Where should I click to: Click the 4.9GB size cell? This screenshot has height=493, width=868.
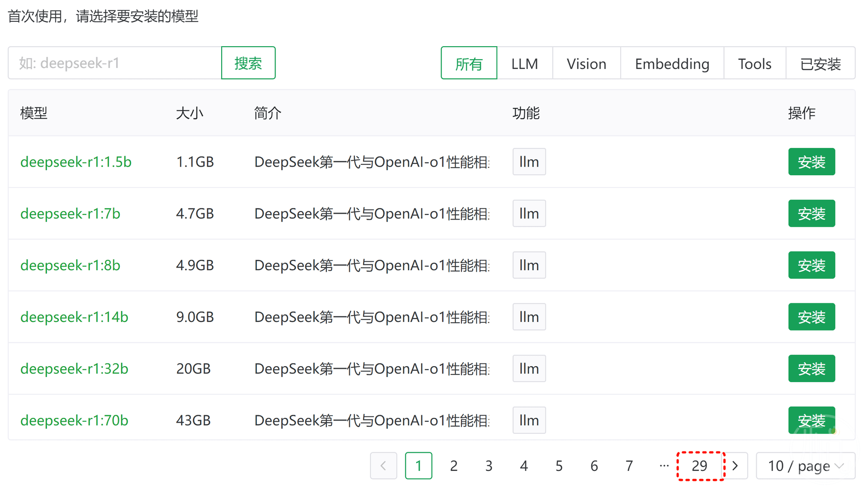[x=195, y=265]
